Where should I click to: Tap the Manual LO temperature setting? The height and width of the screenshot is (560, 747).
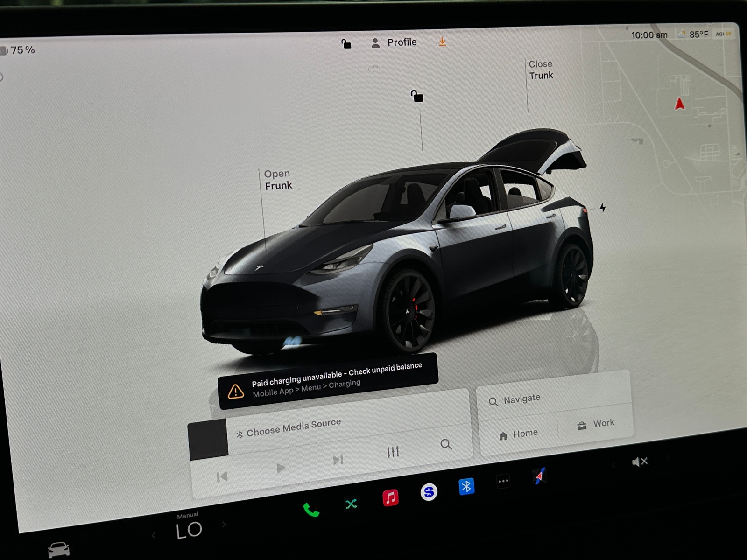(189, 527)
